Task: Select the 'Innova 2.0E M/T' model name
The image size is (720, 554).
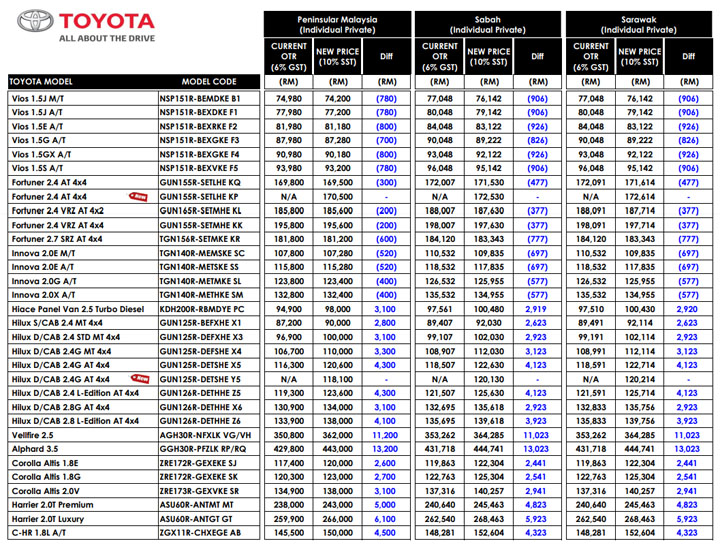Action: 43,253
